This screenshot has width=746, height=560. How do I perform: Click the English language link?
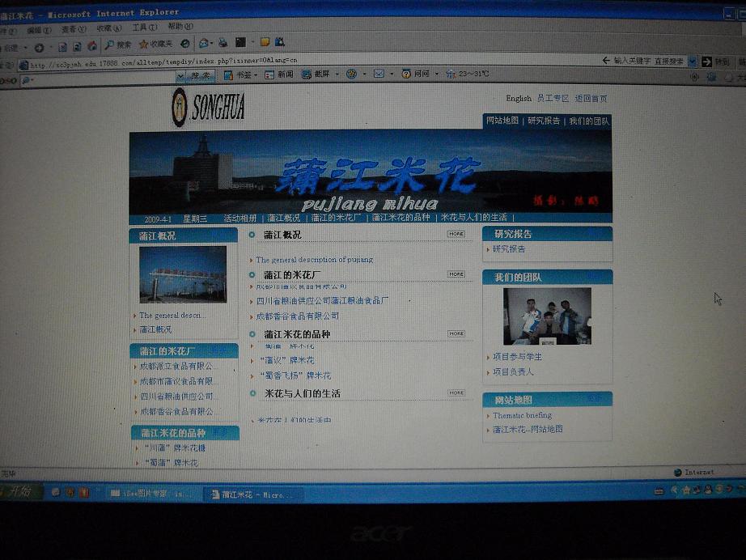(x=519, y=99)
